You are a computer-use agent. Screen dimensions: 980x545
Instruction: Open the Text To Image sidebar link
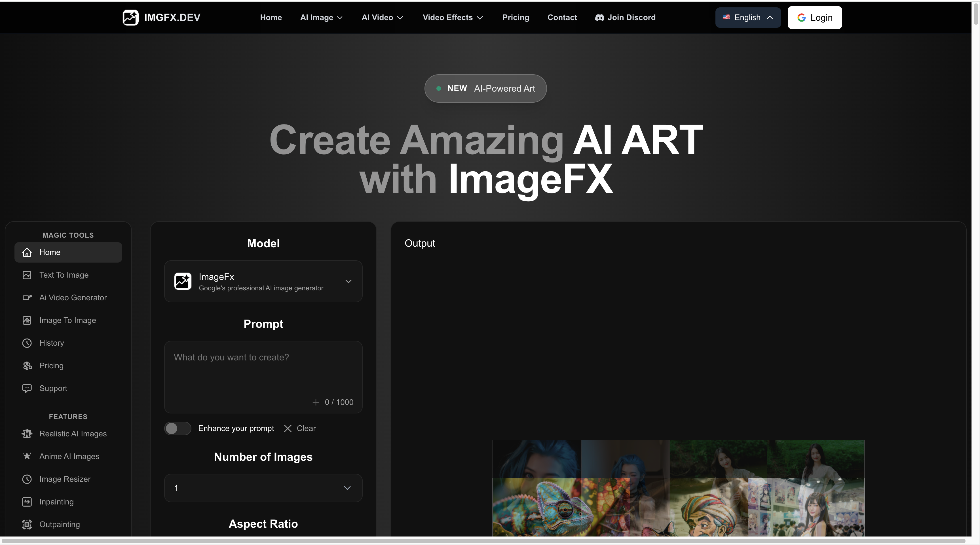[68, 275]
